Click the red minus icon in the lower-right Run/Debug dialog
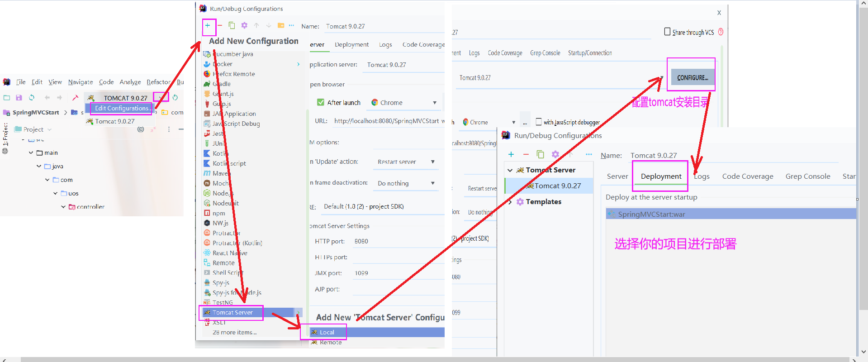The image size is (868, 362). (526, 154)
